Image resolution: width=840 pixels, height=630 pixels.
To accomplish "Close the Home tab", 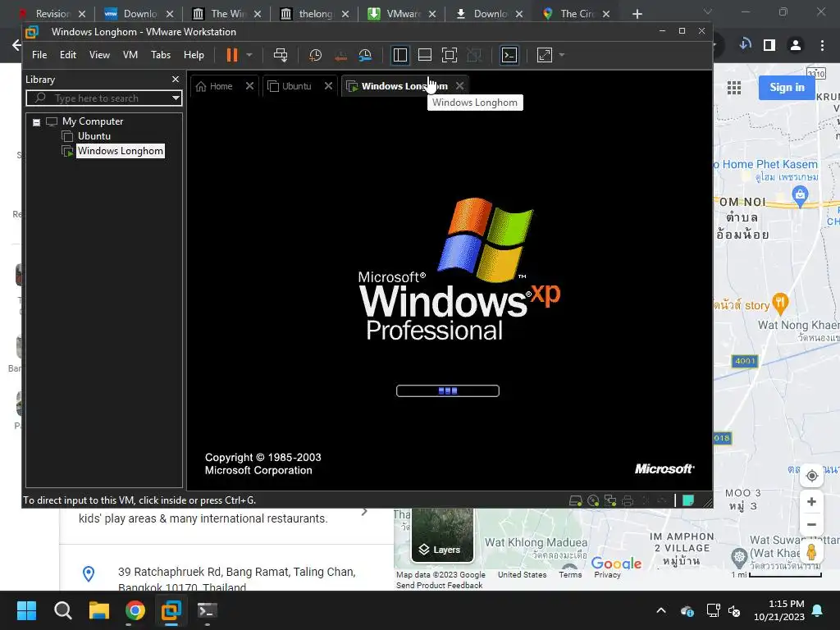I will point(249,85).
